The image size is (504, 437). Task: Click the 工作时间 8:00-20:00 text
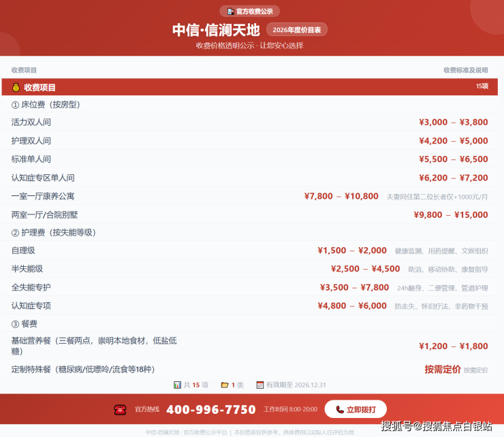[290, 409]
